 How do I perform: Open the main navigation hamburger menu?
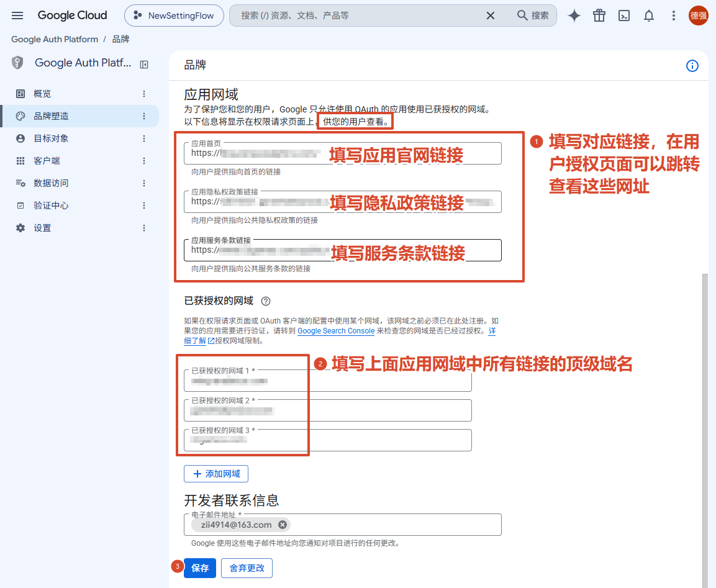17,16
